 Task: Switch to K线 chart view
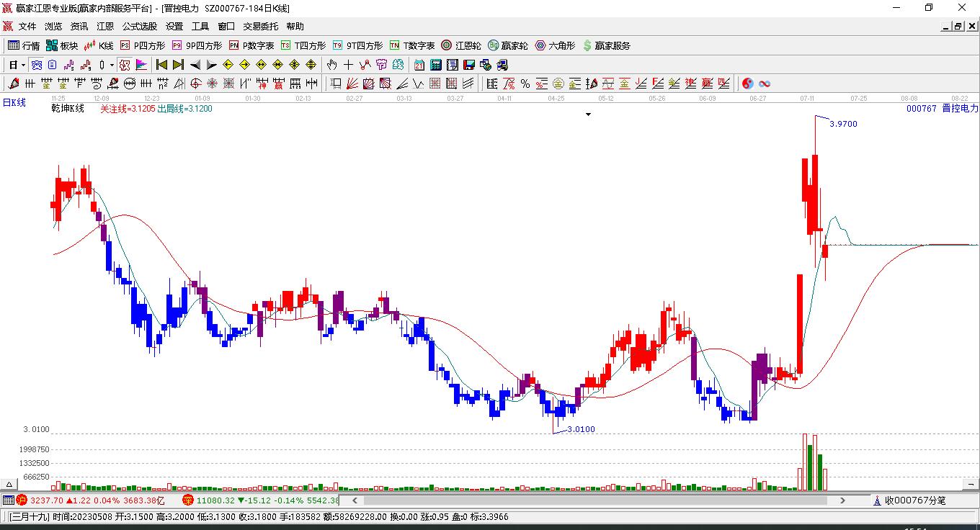(99, 45)
